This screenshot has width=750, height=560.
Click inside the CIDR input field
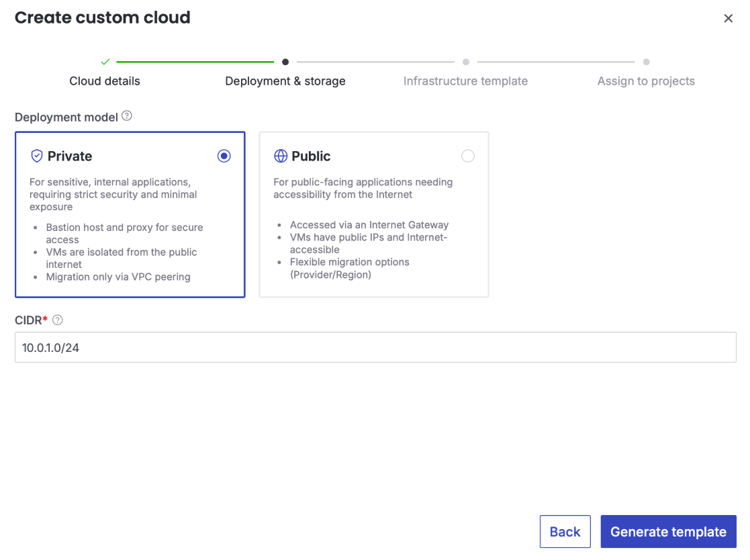[x=375, y=347]
